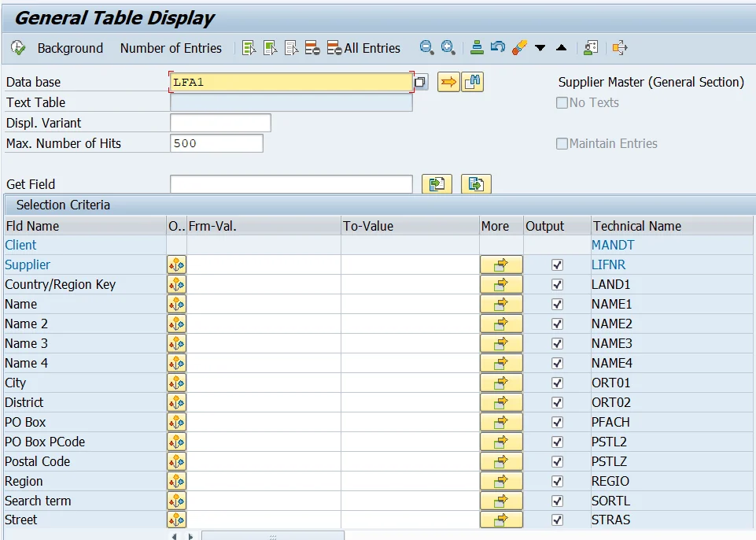
Task: Click the Client field name link
Action: 20,245
